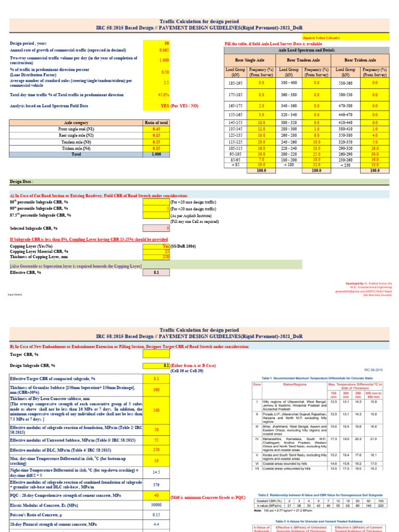Click the total day time traffic cell 45.0%
The image size is (399, 532).
click(156, 95)
